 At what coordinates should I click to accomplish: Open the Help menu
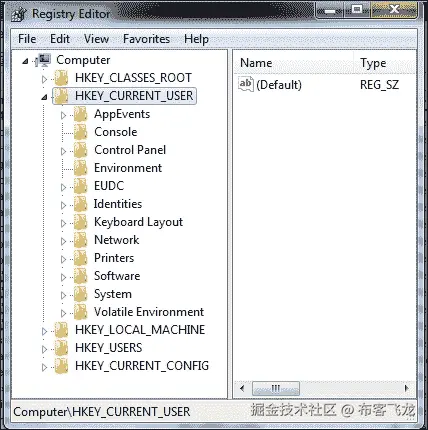196,39
